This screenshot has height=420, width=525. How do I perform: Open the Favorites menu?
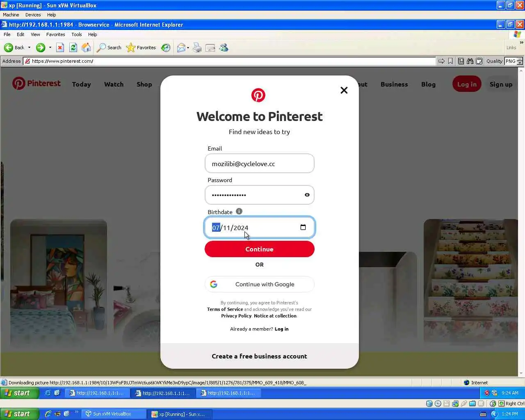coord(55,34)
